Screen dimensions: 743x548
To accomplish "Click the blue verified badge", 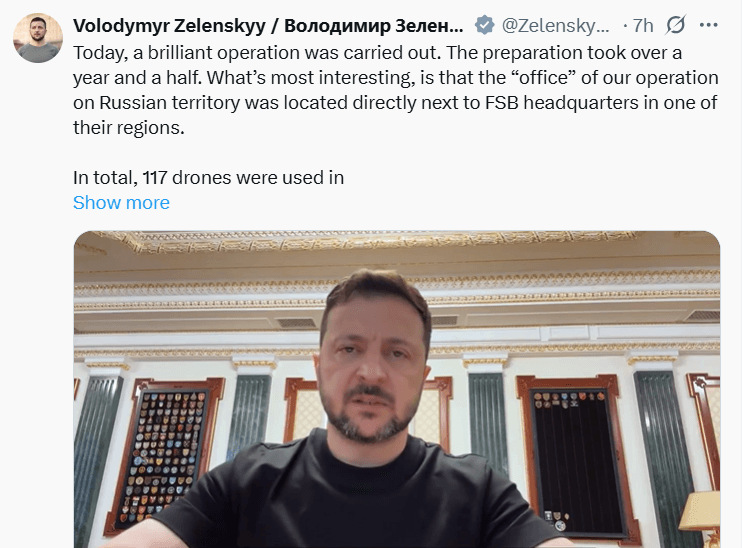I will [x=484, y=25].
